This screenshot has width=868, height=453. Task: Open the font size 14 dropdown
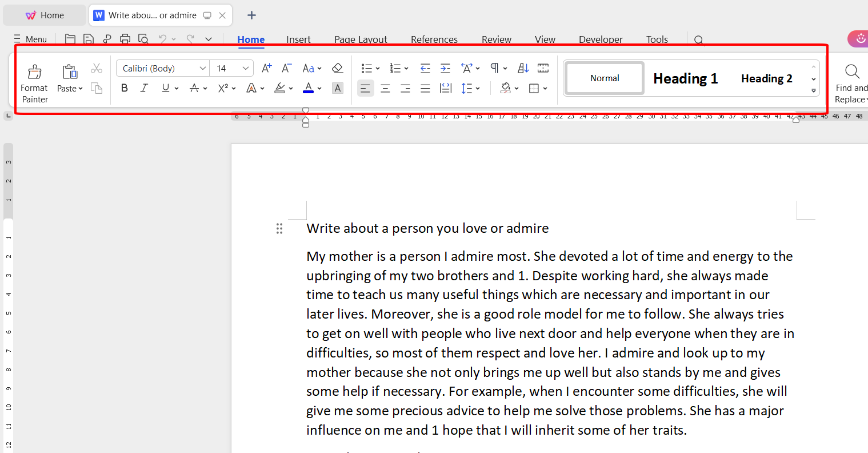click(246, 68)
